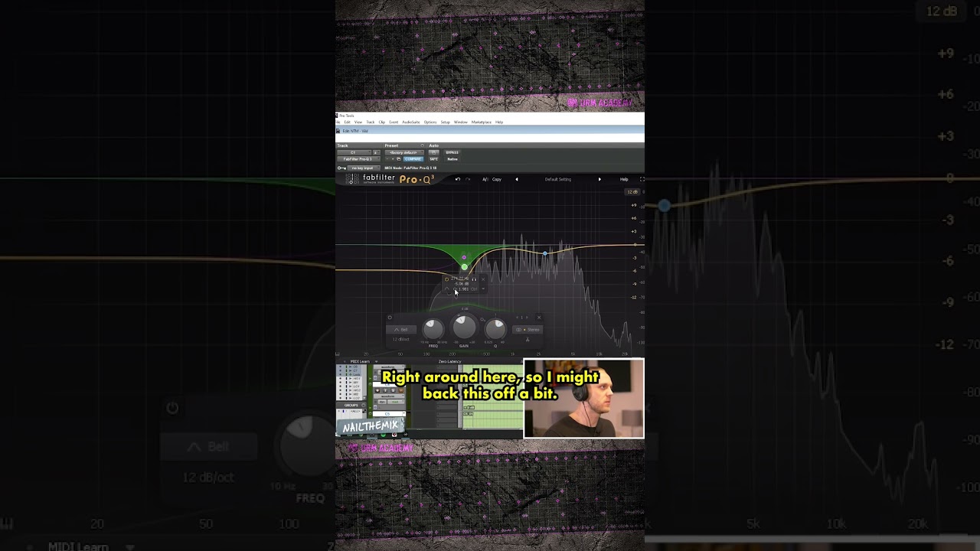Viewport: 980px width, 551px height.
Task: Click the Q knob
Action: pos(495,329)
